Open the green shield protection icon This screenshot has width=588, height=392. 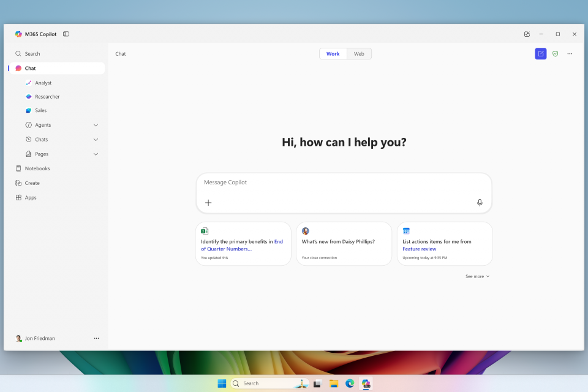pos(556,54)
